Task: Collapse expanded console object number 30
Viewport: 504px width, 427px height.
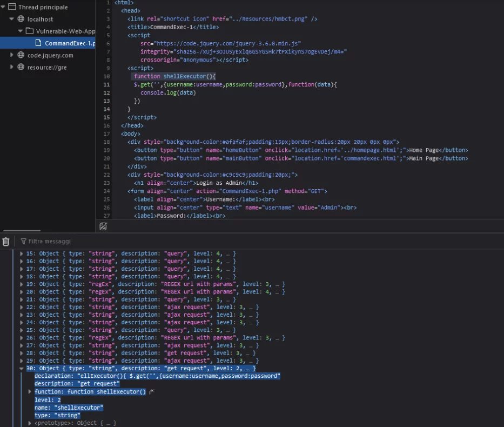Action: (22, 369)
